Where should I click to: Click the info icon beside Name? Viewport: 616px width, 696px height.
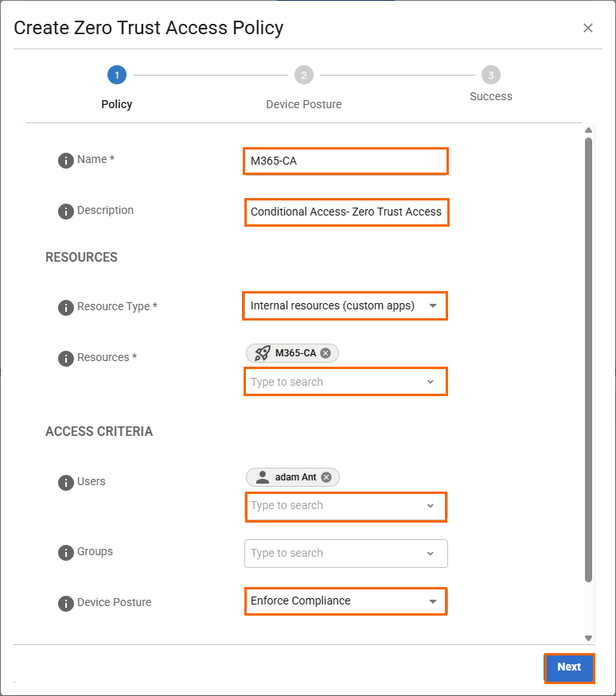tap(66, 160)
